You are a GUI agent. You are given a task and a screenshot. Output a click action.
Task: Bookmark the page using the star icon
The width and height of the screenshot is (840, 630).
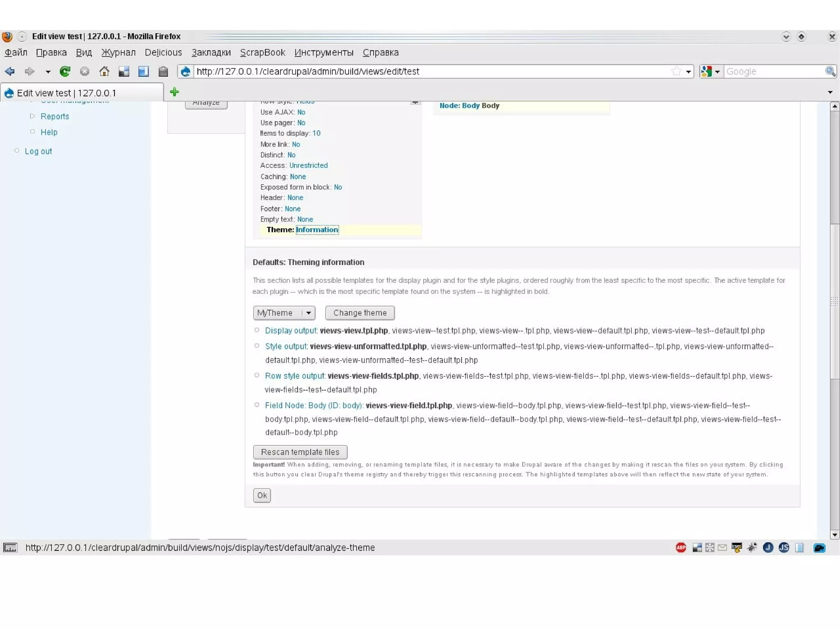(x=676, y=71)
